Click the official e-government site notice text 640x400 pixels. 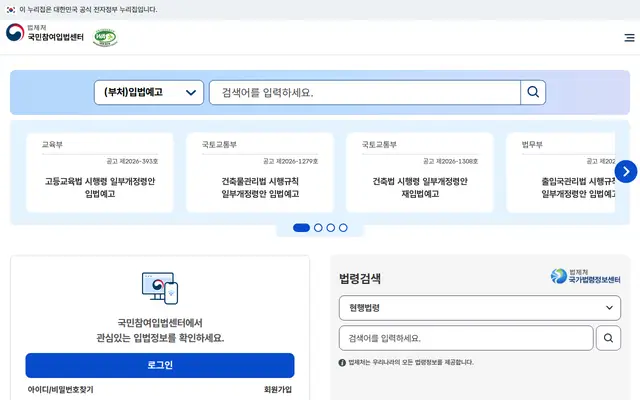point(88,9)
